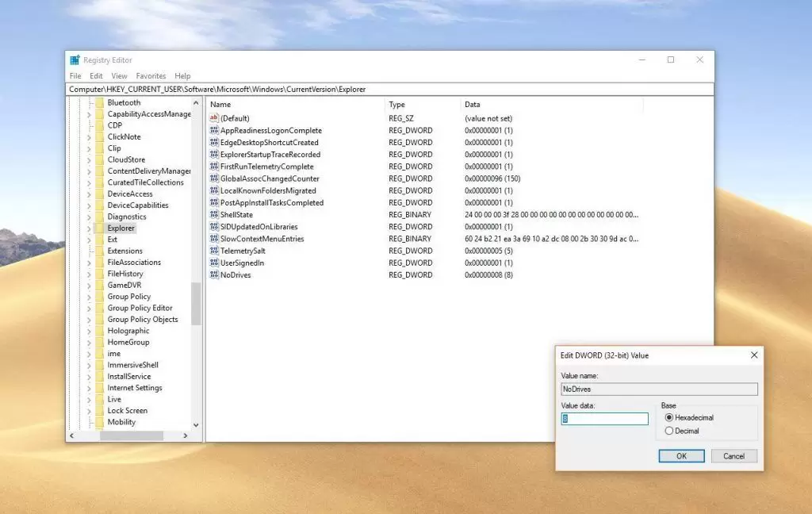The height and width of the screenshot is (514, 812).
Task: Confirm the DWORD edit with OK
Action: point(681,456)
